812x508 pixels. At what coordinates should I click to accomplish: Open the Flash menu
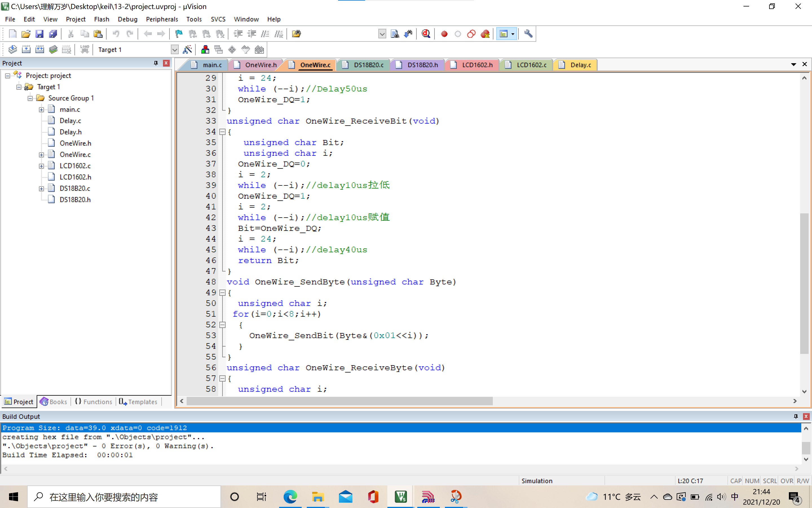pos(102,19)
